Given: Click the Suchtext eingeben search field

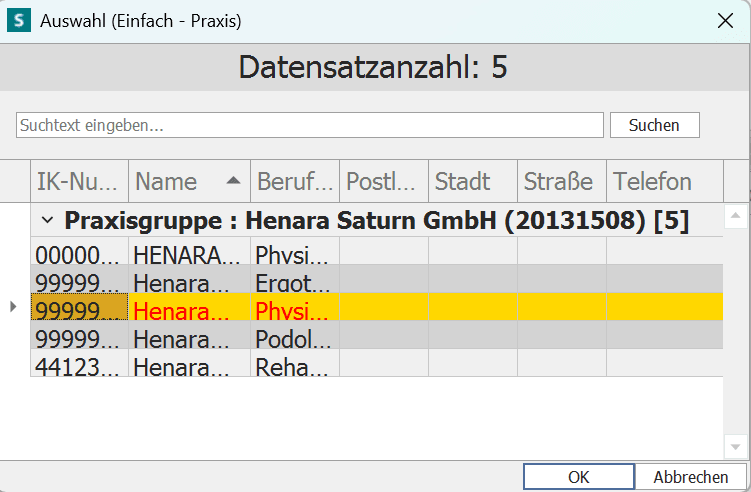Looking at the screenshot, I should [309, 125].
